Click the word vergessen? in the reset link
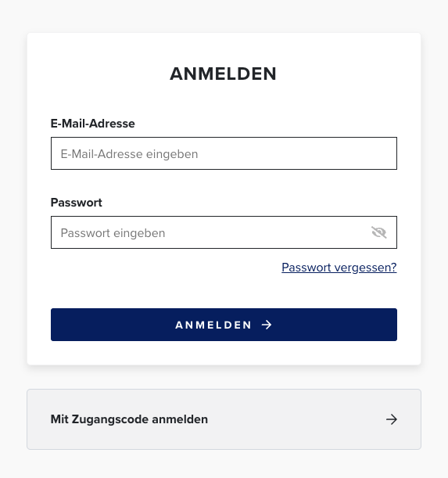The height and width of the screenshot is (478, 448). [365, 268]
